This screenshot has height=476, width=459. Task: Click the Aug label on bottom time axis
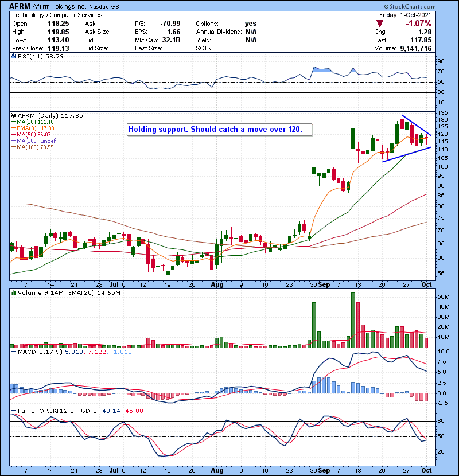click(x=217, y=470)
